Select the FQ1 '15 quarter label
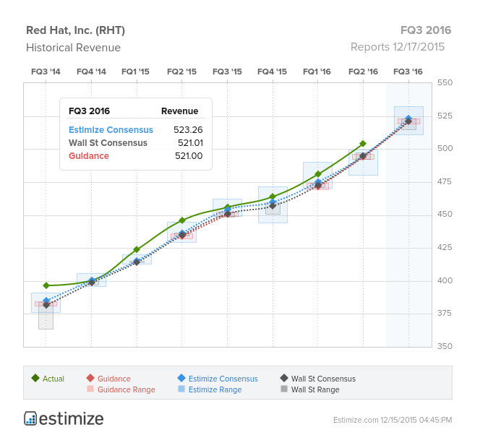This screenshot has width=488, height=448. tap(135, 72)
